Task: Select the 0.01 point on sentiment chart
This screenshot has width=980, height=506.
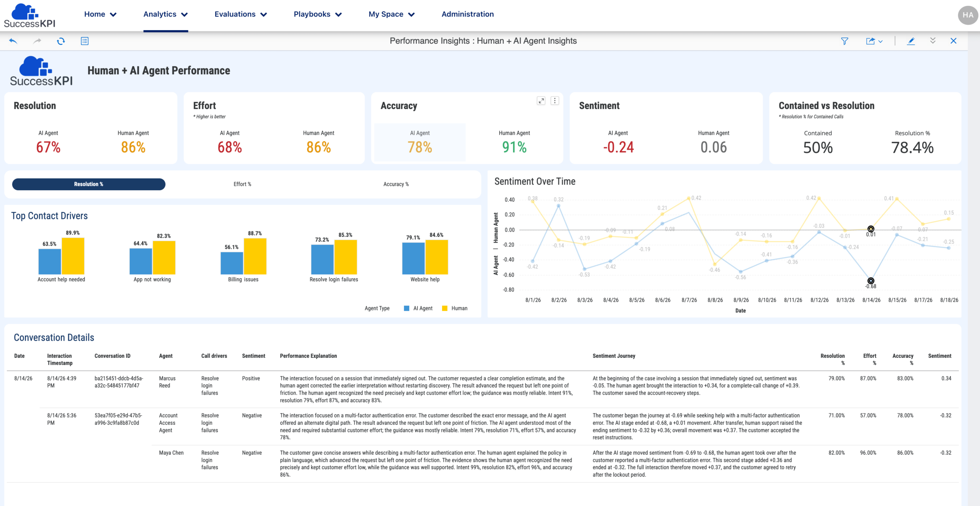Action: coord(871,229)
